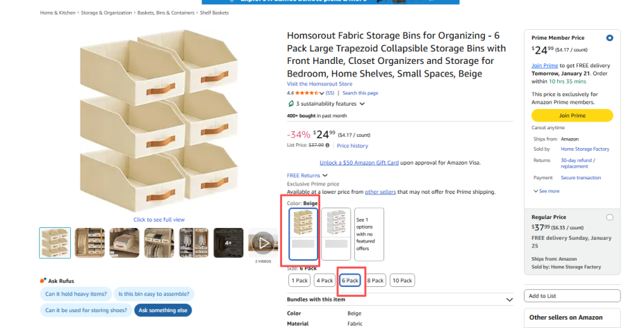Click the List Price info icon
The image size is (644, 328).
coord(328,146)
